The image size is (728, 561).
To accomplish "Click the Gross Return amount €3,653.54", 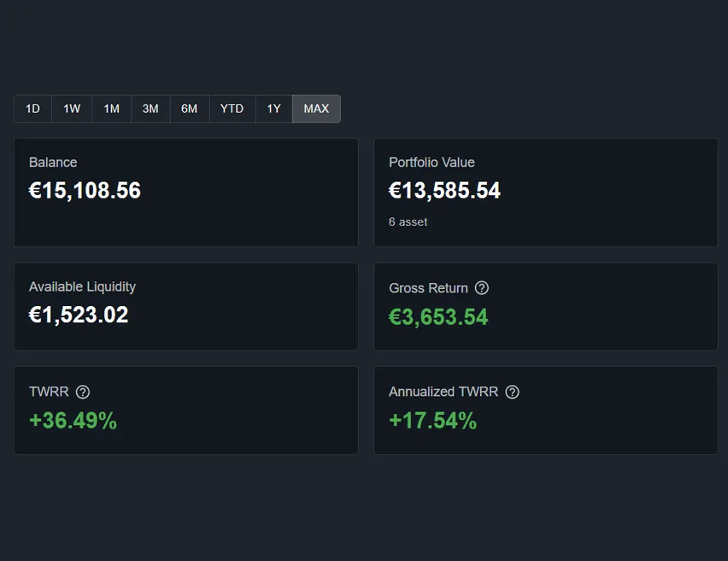I will pos(439,316).
